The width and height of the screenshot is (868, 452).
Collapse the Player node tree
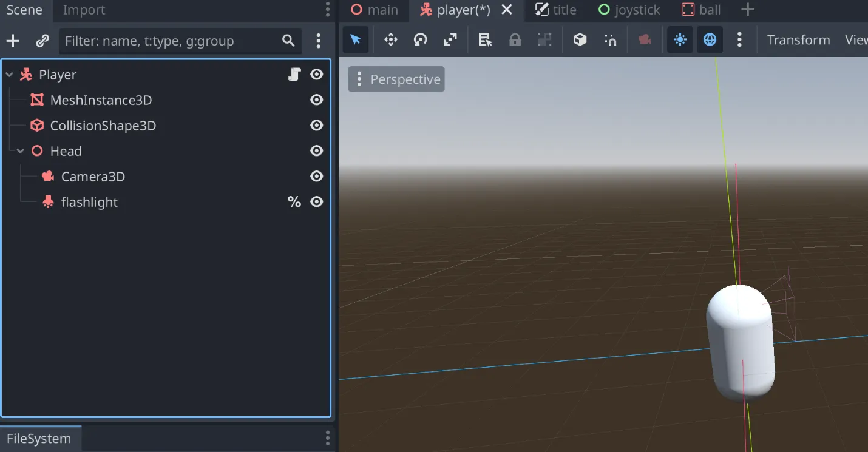(x=10, y=75)
